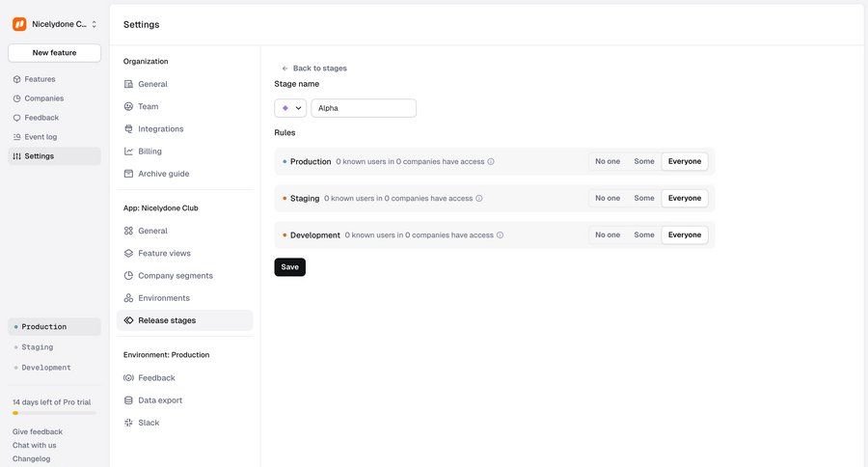
Task: Open Data export settings page
Action: coord(185,400)
